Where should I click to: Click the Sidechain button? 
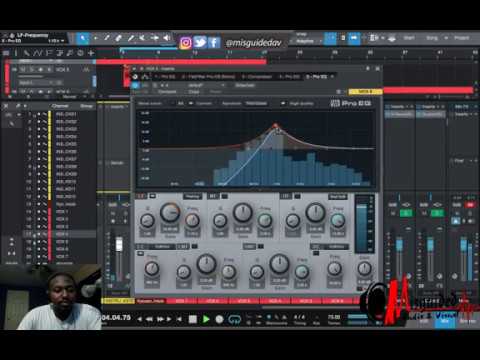click(245, 85)
